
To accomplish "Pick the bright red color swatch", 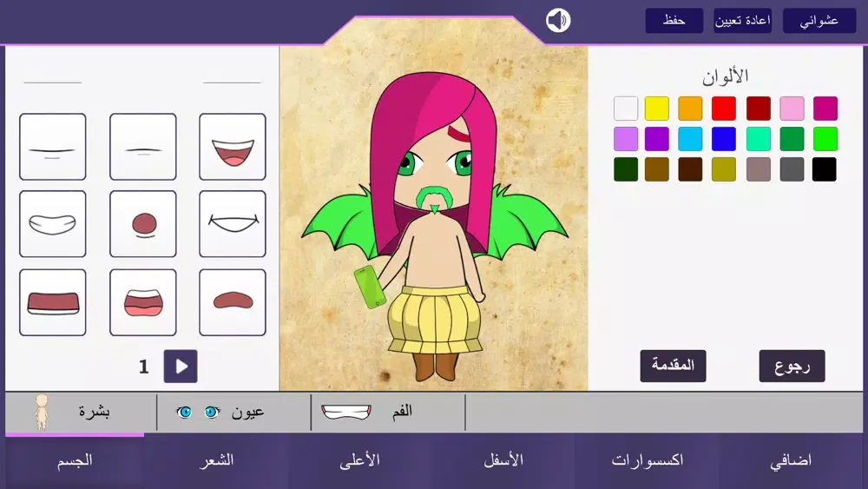I will (x=724, y=109).
